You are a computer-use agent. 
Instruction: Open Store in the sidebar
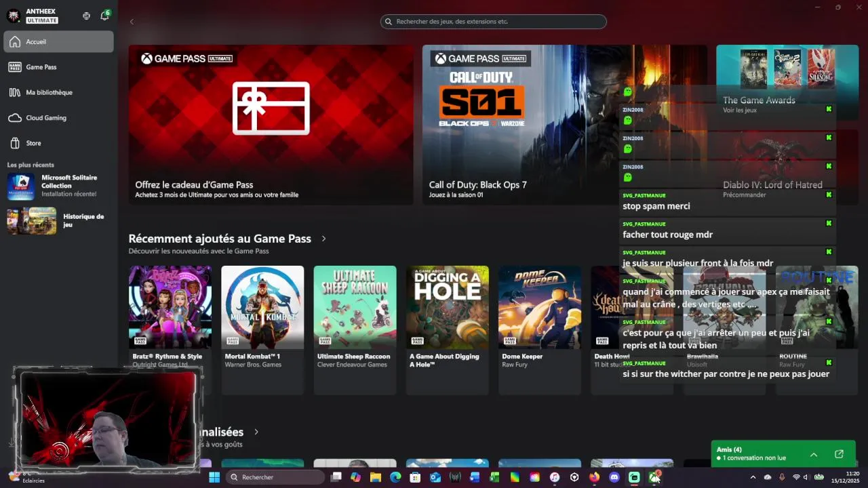(x=59, y=143)
